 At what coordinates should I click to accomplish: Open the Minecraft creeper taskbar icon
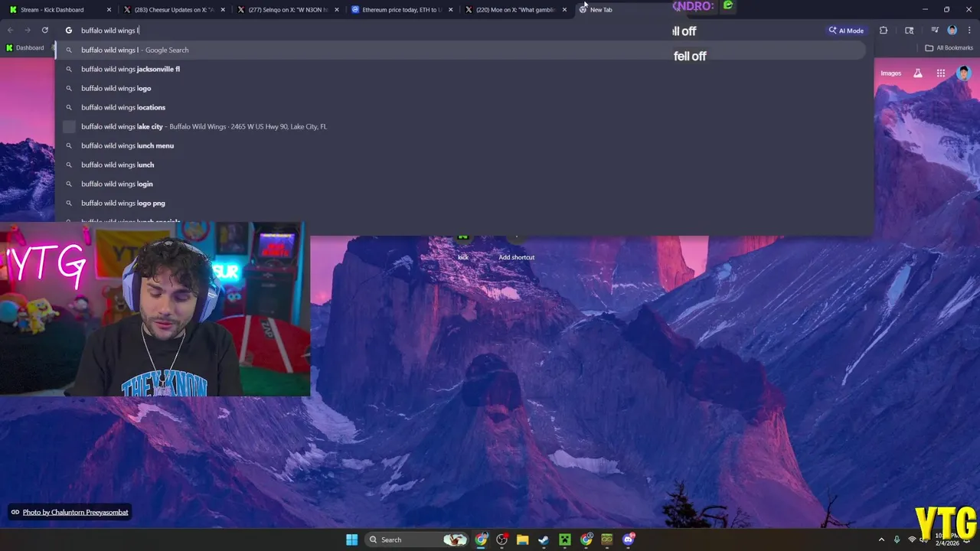point(565,540)
